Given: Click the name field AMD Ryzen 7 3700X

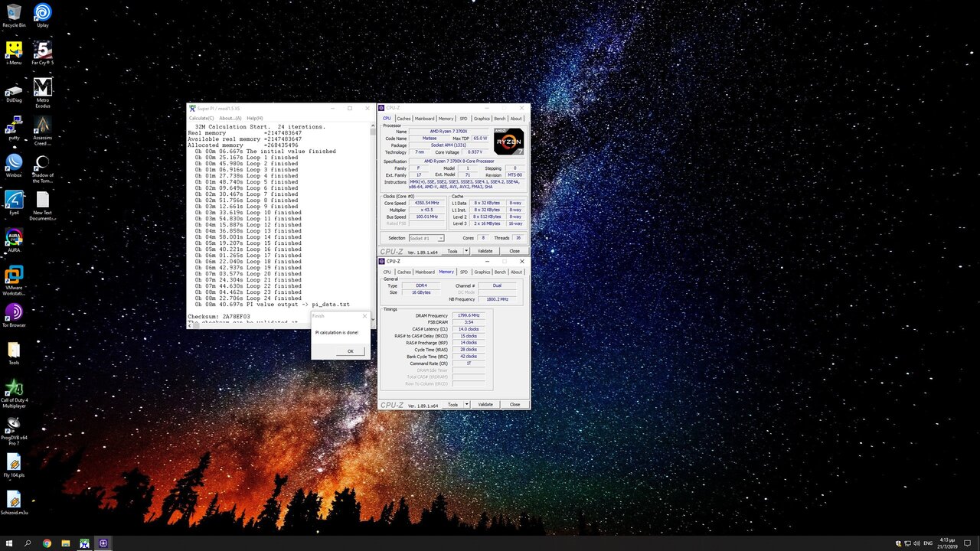Looking at the screenshot, I should pos(449,132).
